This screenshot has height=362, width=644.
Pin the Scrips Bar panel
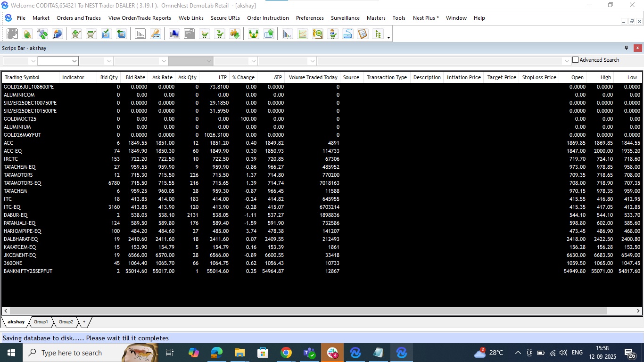pyautogui.click(x=627, y=48)
